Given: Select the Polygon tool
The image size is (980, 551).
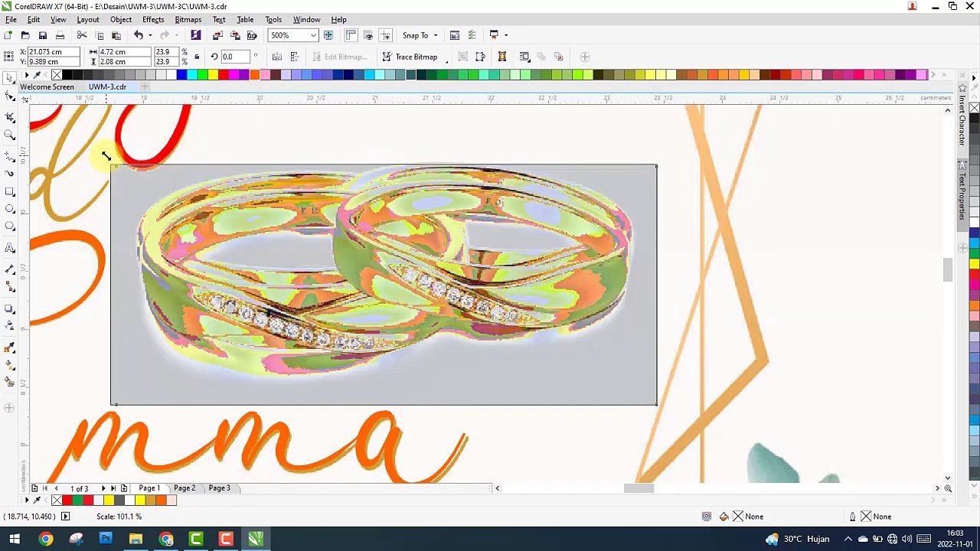Looking at the screenshot, I should pyautogui.click(x=10, y=227).
